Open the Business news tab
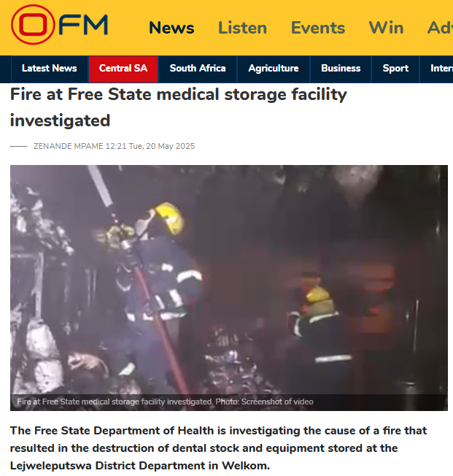The height and width of the screenshot is (476, 453). click(x=341, y=69)
